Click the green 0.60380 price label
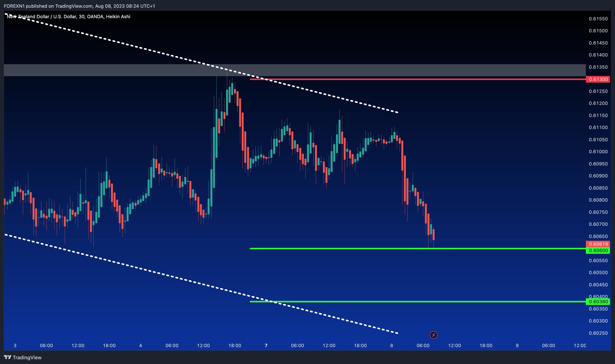 click(598, 302)
